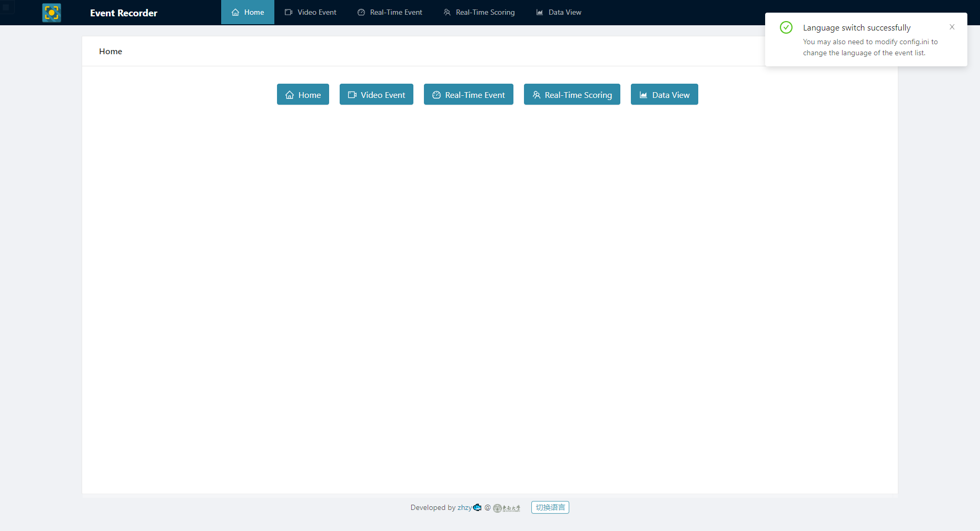Open Real-Time Event nav tab
980x531 pixels.
(x=390, y=12)
